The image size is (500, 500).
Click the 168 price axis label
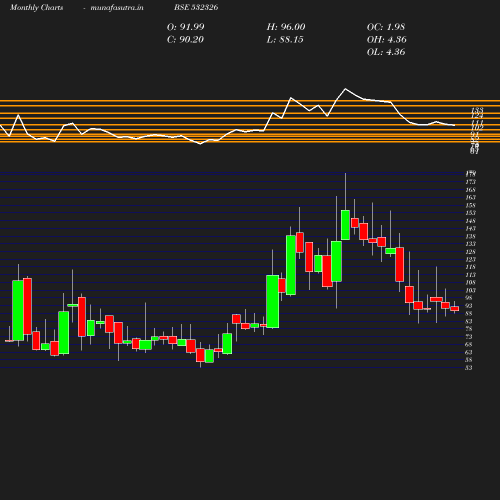(x=471, y=190)
